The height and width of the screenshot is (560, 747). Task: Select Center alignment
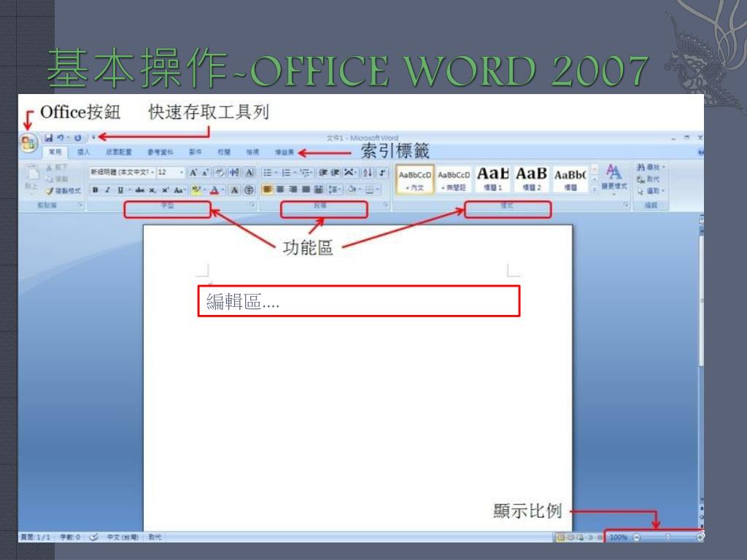281,190
